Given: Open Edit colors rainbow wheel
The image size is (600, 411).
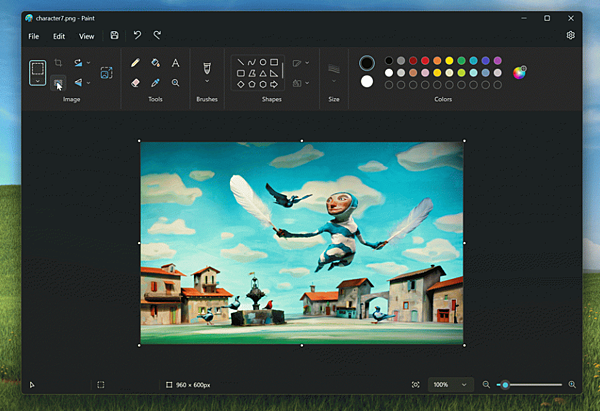Looking at the screenshot, I should pyautogui.click(x=520, y=72).
